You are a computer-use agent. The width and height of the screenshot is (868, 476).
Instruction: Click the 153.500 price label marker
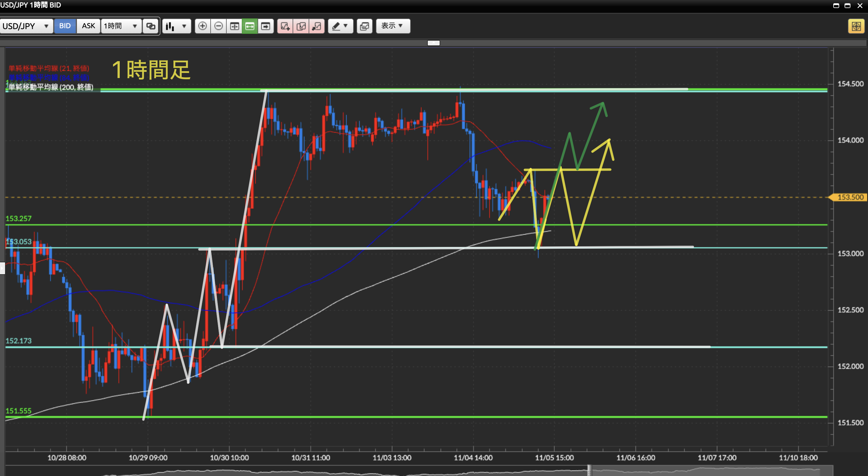pyautogui.click(x=850, y=197)
